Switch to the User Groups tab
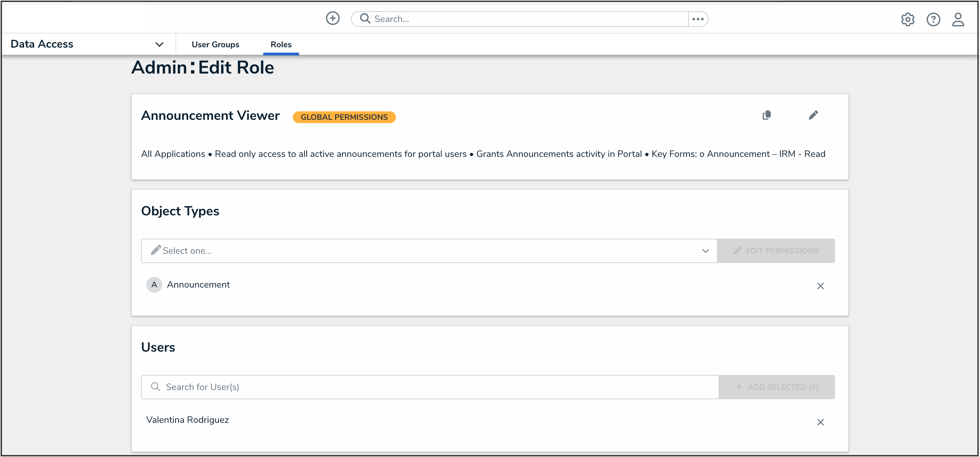 point(215,44)
